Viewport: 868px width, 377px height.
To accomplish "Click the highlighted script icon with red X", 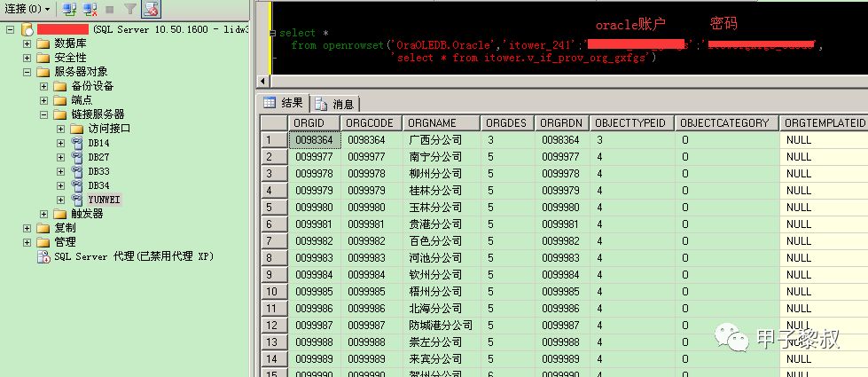I will [151, 9].
